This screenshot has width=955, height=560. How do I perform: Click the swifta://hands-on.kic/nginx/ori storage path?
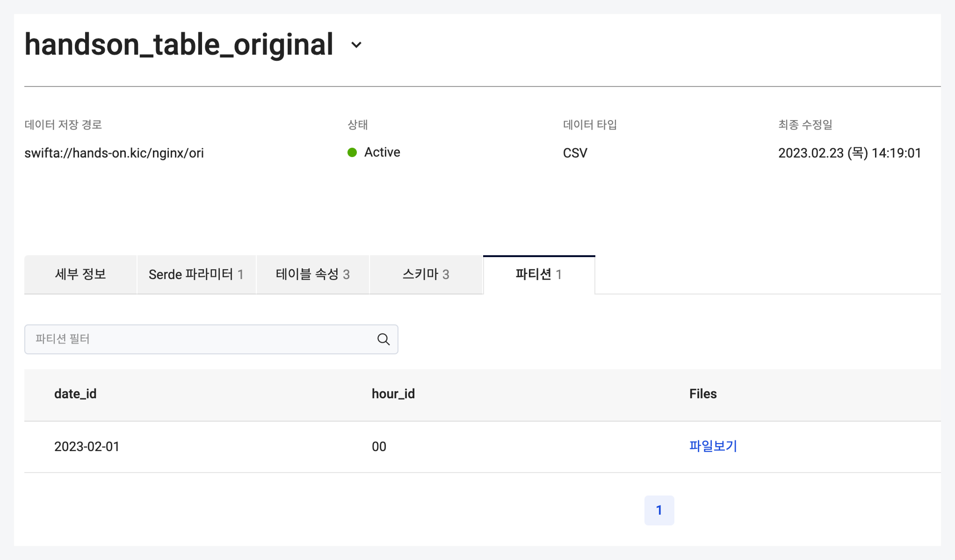[x=114, y=153]
